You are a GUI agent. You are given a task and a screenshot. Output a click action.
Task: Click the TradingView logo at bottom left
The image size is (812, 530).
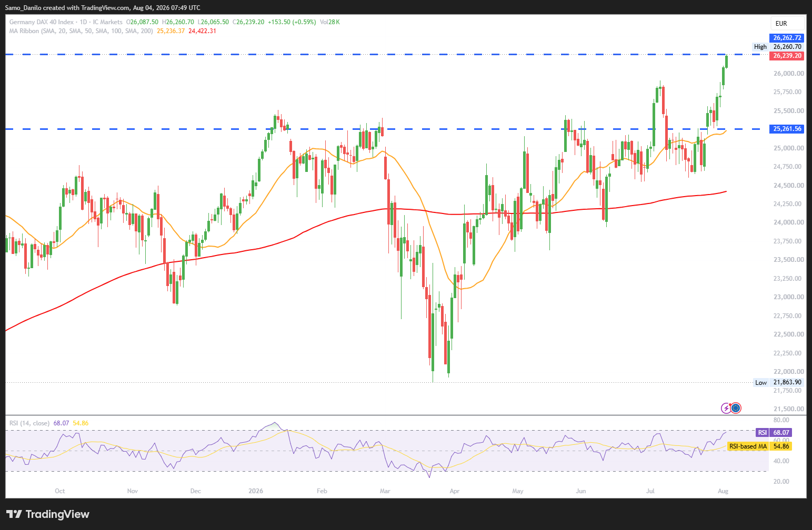[x=48, y=514]
